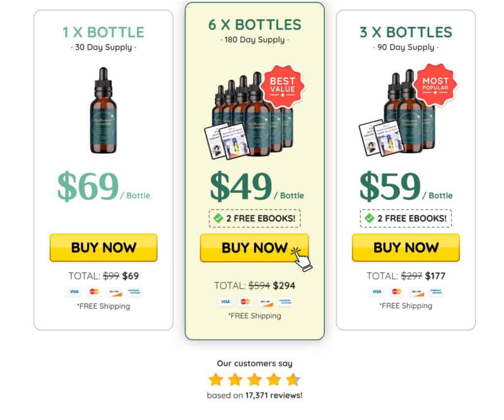The width and height of the screenshot is (504, 420).
Task: Click the Best Value red badge
Action: (x=282, y=86)
